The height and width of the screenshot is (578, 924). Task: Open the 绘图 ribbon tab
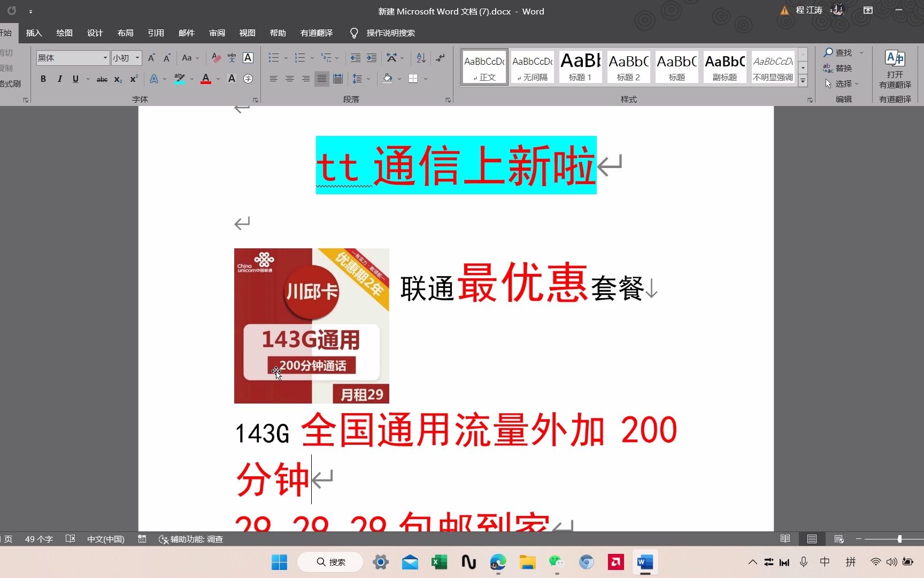[64, 33]
